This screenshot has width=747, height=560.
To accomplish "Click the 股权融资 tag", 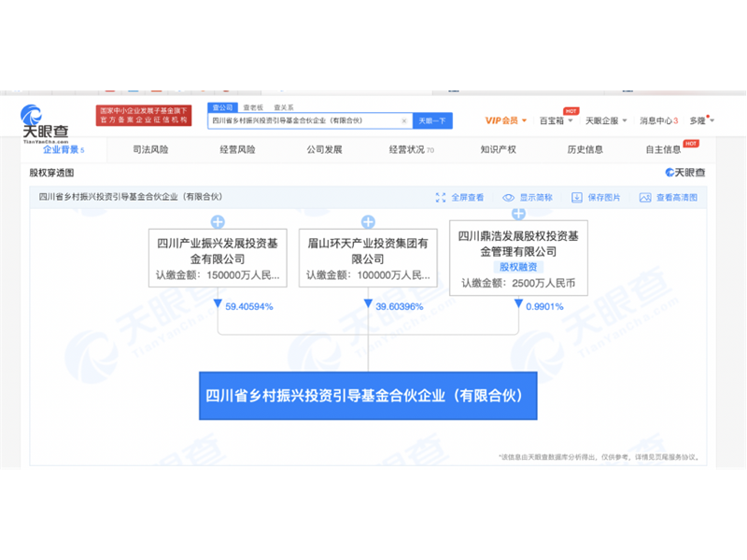I will (518, 267).
